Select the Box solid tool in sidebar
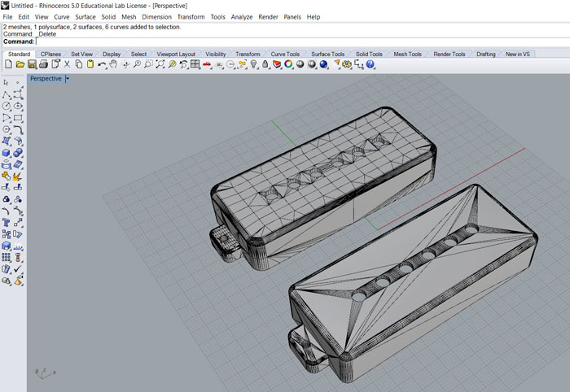Viewport: 570px width, 392px height. [x=7, y=153]
